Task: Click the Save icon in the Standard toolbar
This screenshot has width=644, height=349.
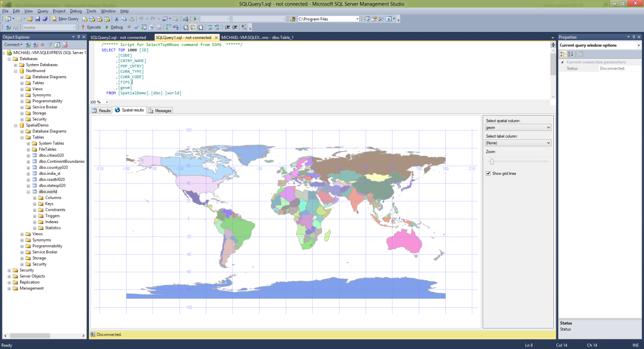Action: (x=37, y=18)
